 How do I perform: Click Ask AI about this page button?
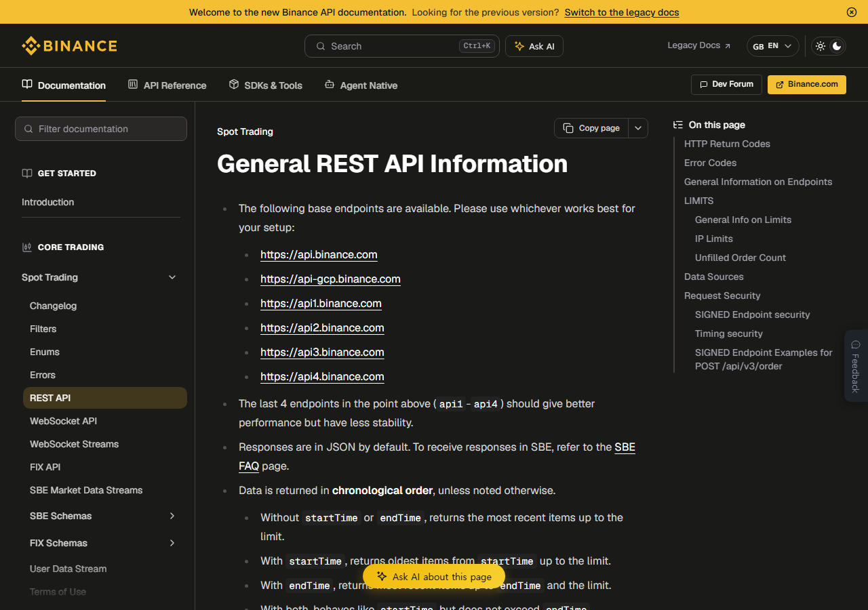point(434,577)
